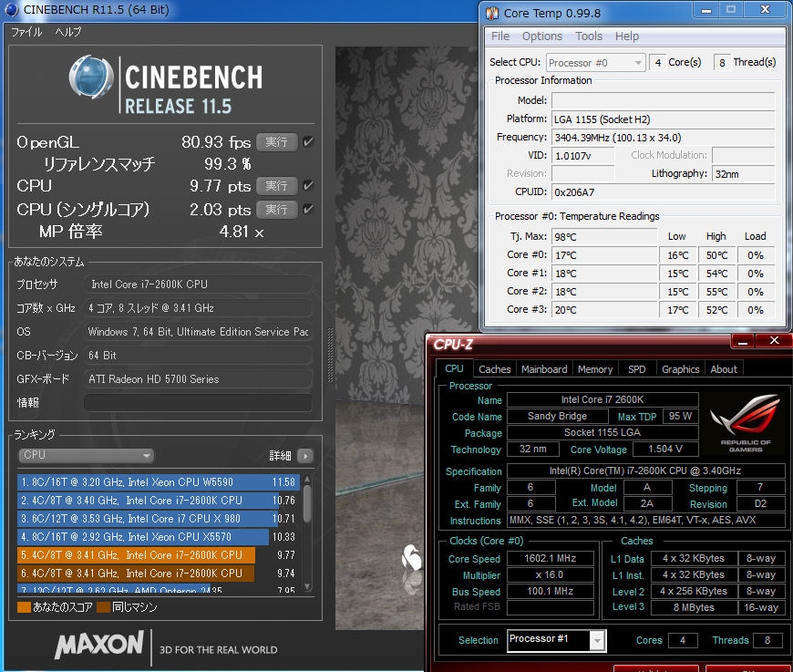793x672 pixels.
Task: Switch to the CPU tab in CPU-Z
Action: tap(454, 369)
